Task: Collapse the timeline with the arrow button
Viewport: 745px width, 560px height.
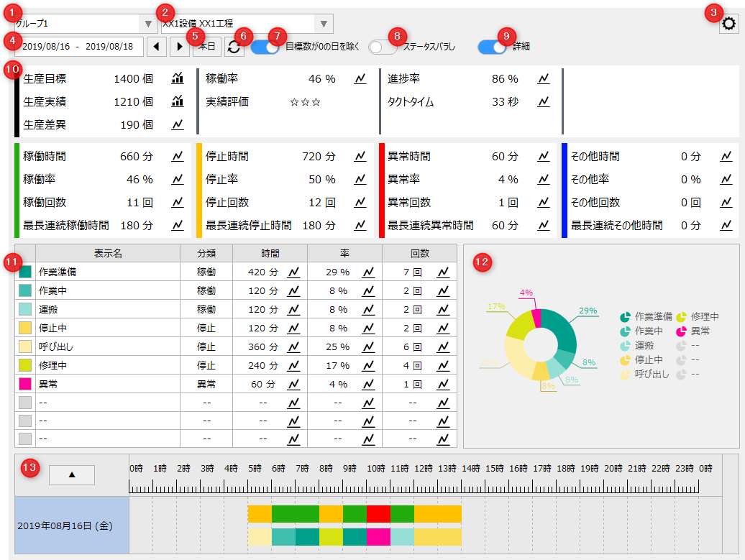Action: (x=71, y=474)
